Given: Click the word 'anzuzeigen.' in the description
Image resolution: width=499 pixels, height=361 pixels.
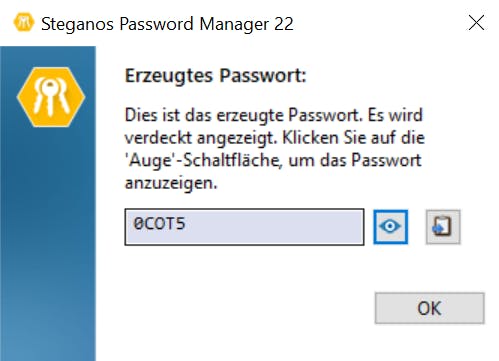Looking at the screenshot, I should click(171, 183).
